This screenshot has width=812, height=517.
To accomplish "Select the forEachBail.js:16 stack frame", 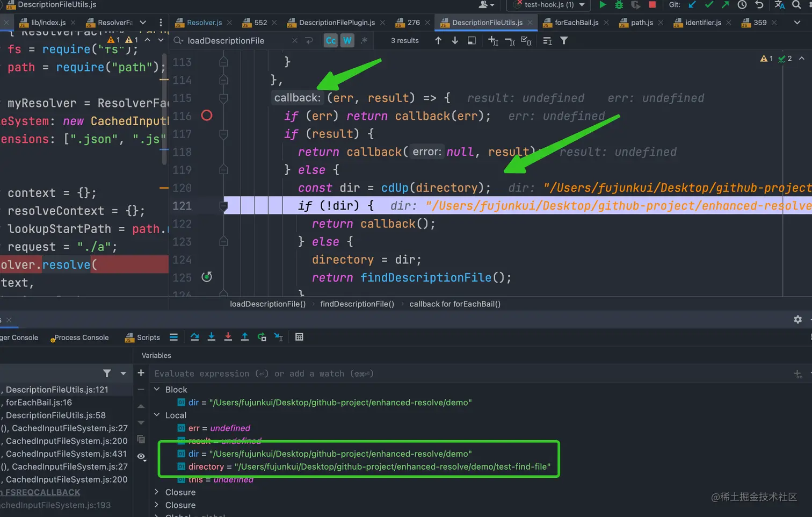I will 39,403.
